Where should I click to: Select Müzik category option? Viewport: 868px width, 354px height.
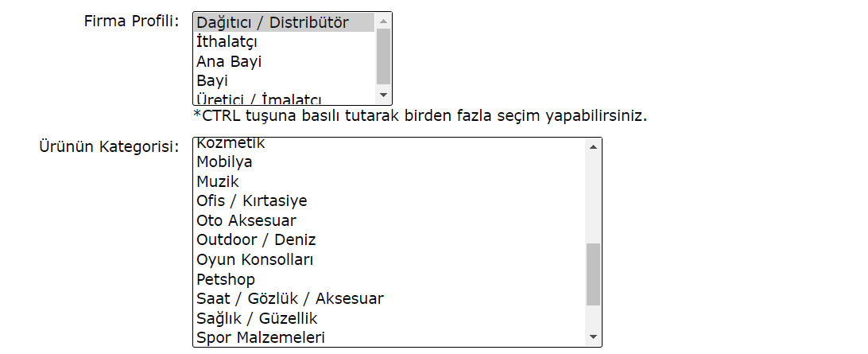217,181
